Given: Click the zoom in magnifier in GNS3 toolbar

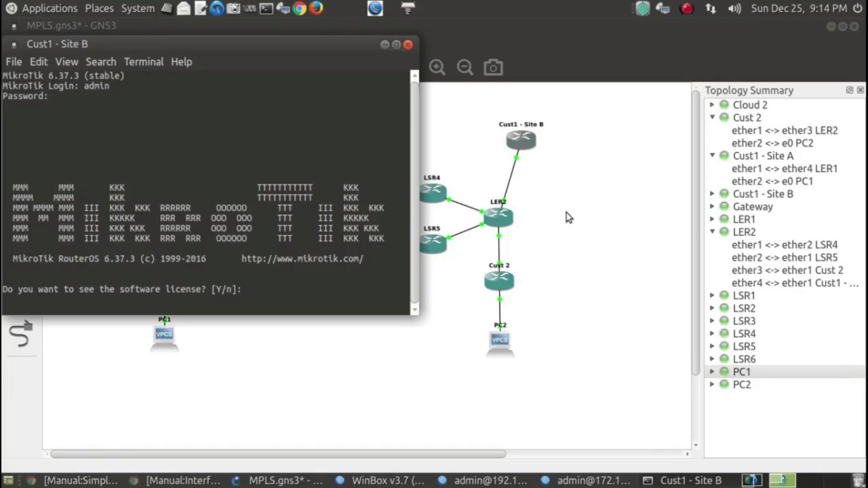Looking at the screenshot, I should click(x=437, y=67).
